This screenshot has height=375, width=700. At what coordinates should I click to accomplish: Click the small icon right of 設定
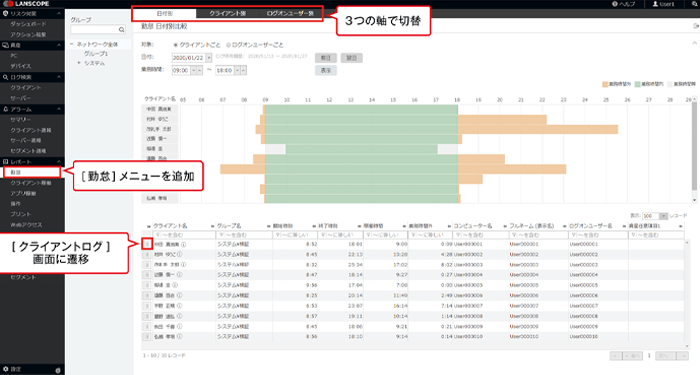pos(58,370)
